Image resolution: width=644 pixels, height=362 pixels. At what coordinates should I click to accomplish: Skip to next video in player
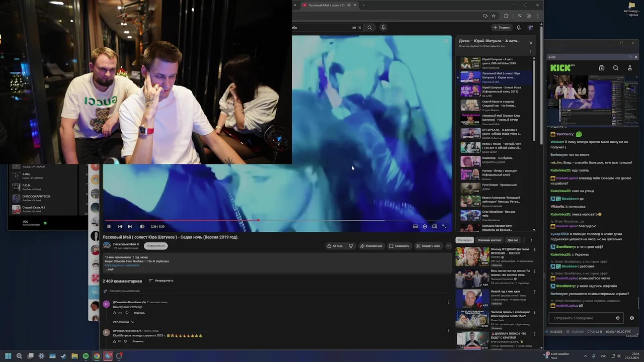(130, 227)
